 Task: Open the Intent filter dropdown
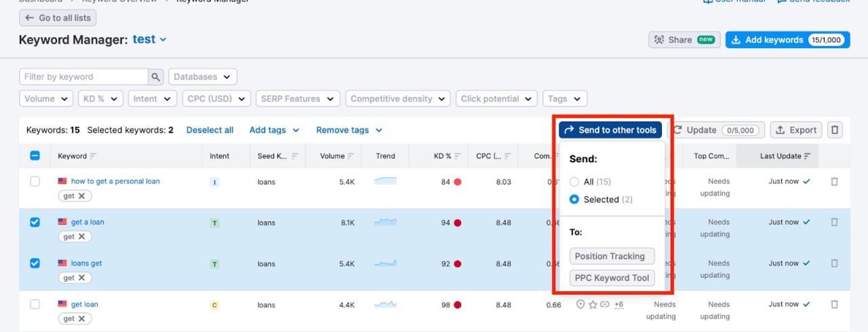tap(153, 98)
